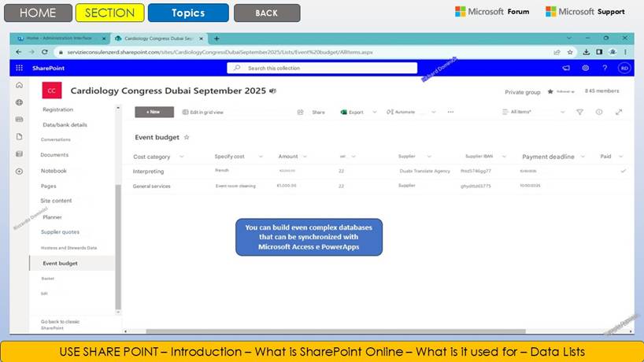Open the All Items view selector
This screenshot has width=644, height=362.
pyautogui.click(x=534, y=112)
